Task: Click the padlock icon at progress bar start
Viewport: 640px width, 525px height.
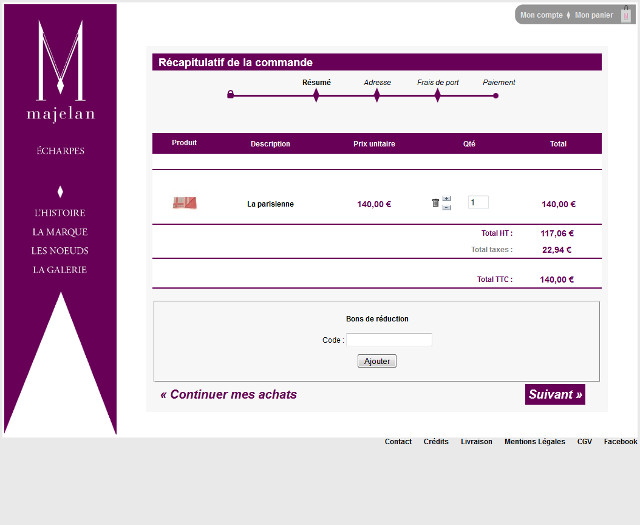Action: [x=230, y=95]
